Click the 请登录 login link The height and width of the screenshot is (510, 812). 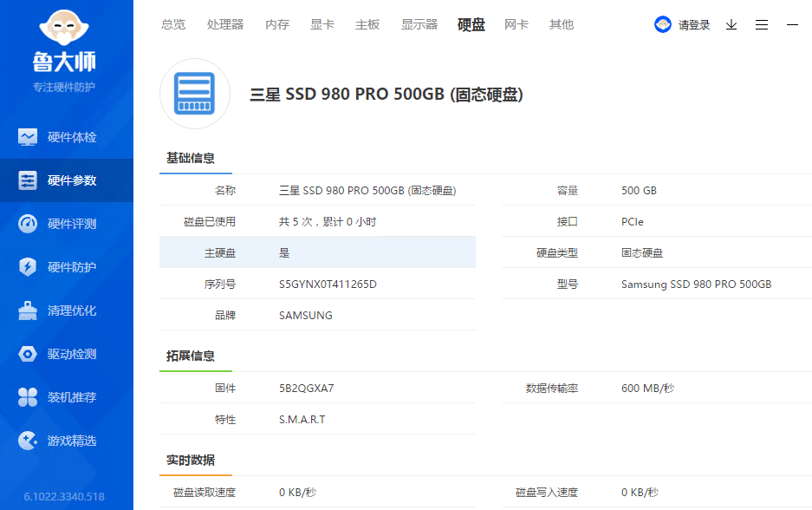(694, 25)
